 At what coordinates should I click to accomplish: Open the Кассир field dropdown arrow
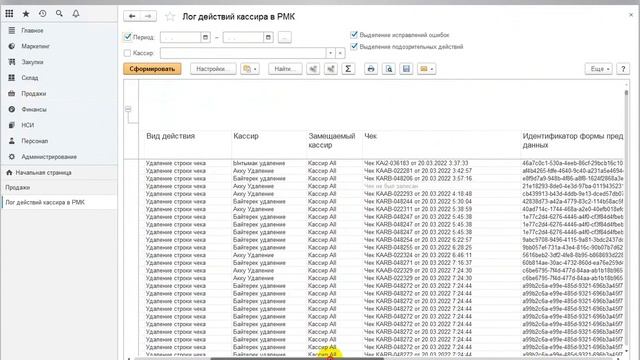(x=331, y=53)
